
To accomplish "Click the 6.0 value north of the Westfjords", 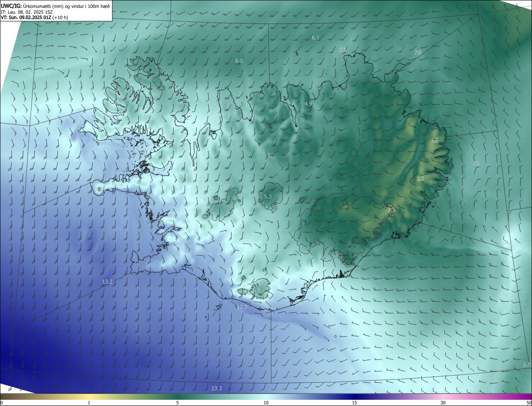I will [x=239, y=61].
